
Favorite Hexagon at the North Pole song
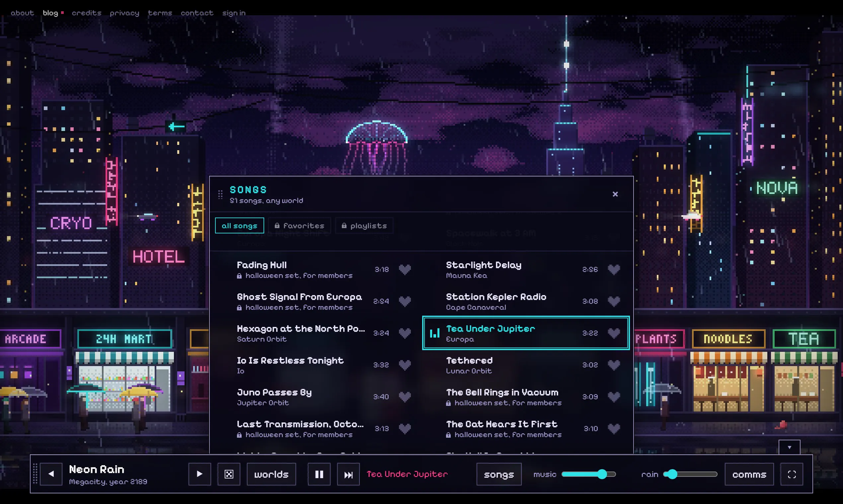click(405, 333)
